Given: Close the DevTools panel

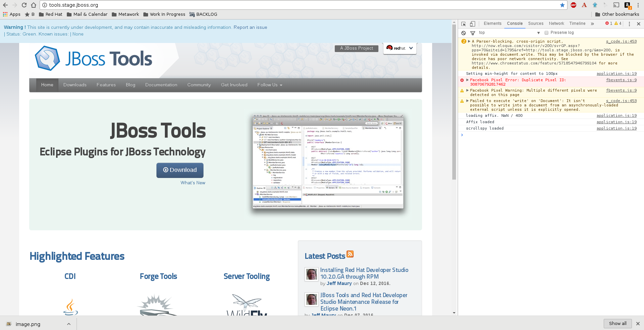Looking at the screenshot, I should coord(639,24).
